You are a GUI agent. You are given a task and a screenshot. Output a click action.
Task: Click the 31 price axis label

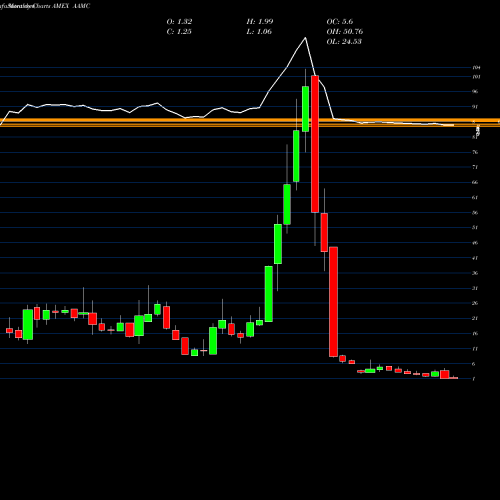point(475,288)
